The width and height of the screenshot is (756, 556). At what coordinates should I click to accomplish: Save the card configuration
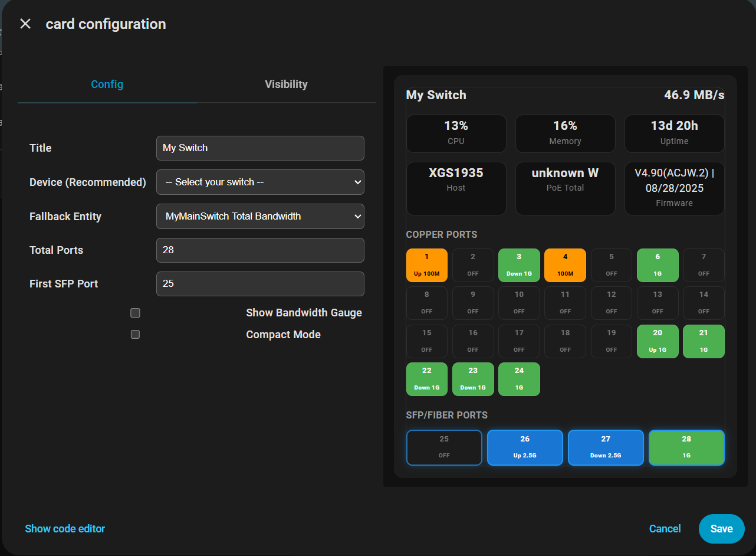point(721,529)
